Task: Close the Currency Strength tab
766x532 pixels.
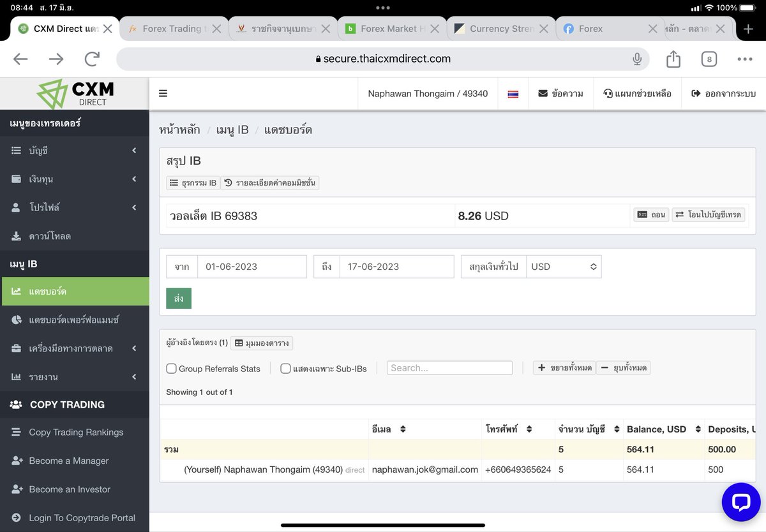Action: pyautogui.click(x=544, y=29)
